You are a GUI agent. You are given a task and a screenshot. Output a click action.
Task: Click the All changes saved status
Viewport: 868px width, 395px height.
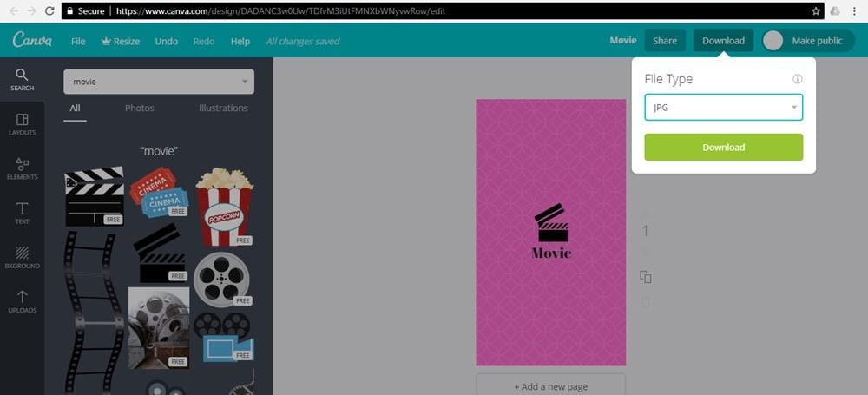(x=302, y=41)
